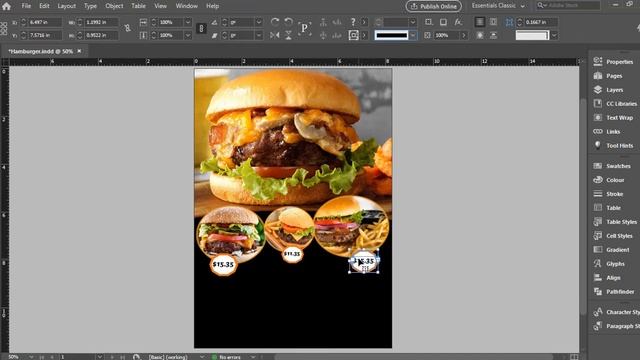Click Rotate 90° clockwise icon

(x=275, y=22)
